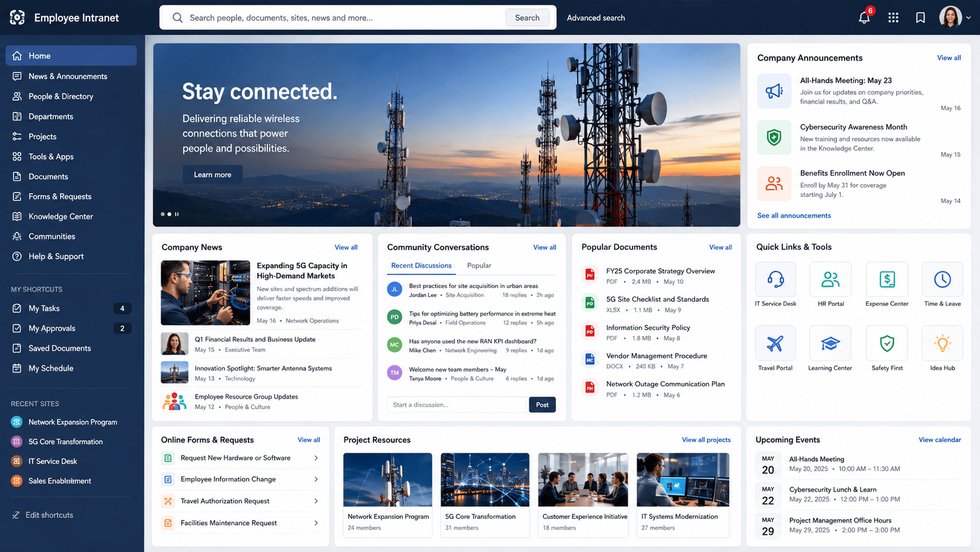The width and height of the screenshot is (980, 552).
Task: Switch to the Popular tab
Action: click(479, 266)
